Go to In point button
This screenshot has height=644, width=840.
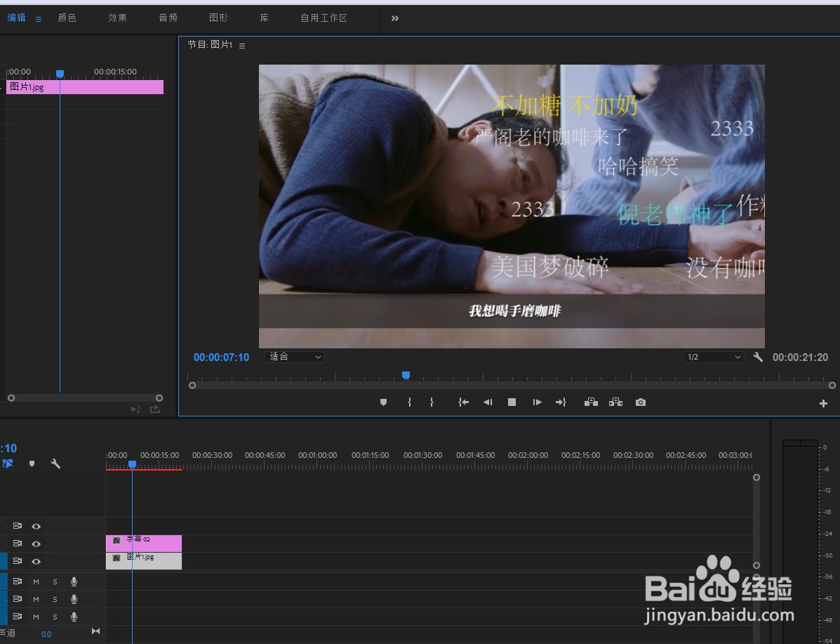[463, 402]
